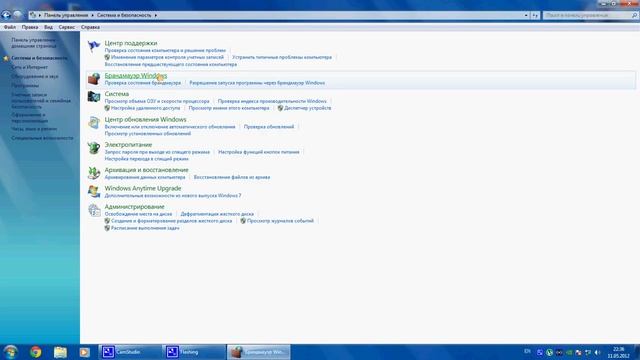Click the Windows Update icon
This screenshot has height=360, width=640.
click(x=93, y=122)
